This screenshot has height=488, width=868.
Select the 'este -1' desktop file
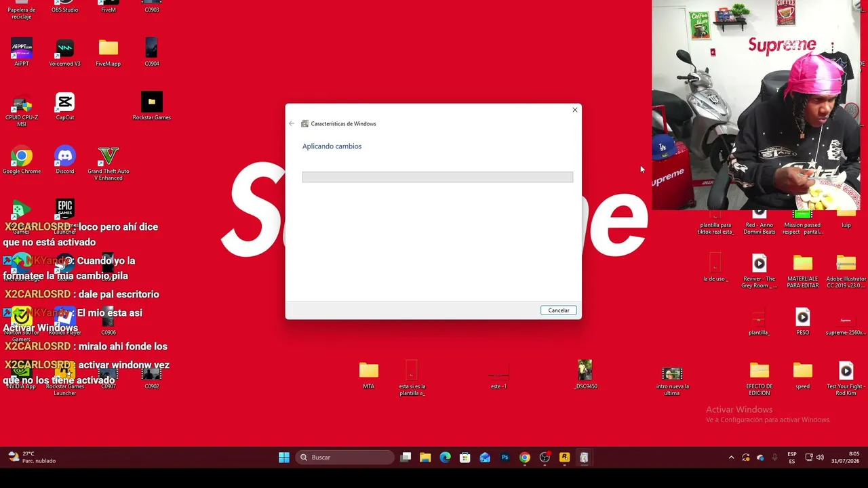pos(498,378)
